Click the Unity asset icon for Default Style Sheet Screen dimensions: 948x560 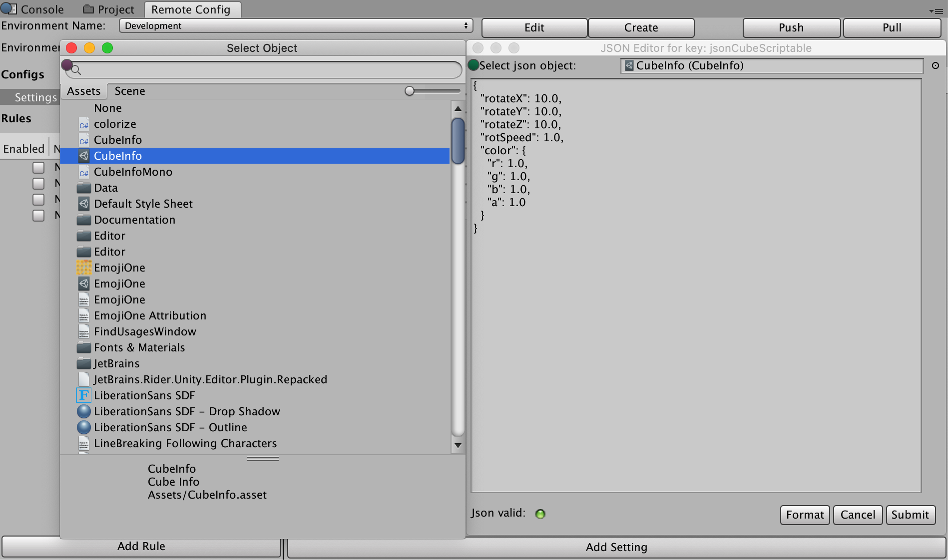84,204
